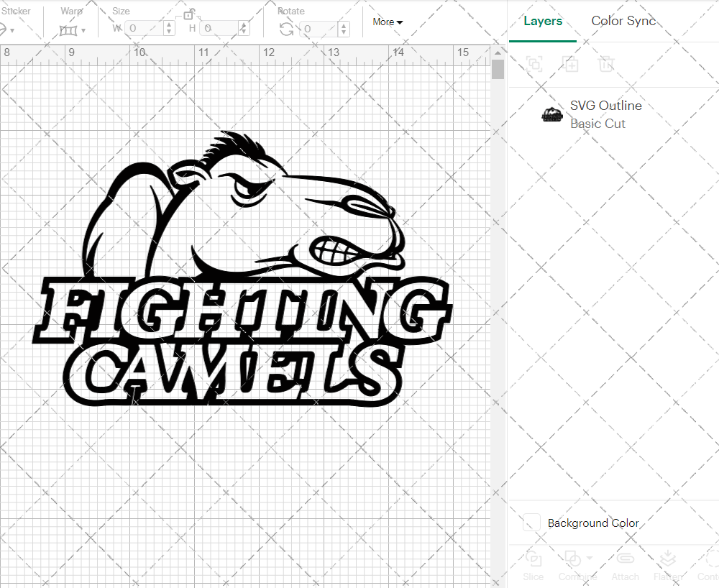Select the SVG Outline layer thumbnail

coord(551,114)
